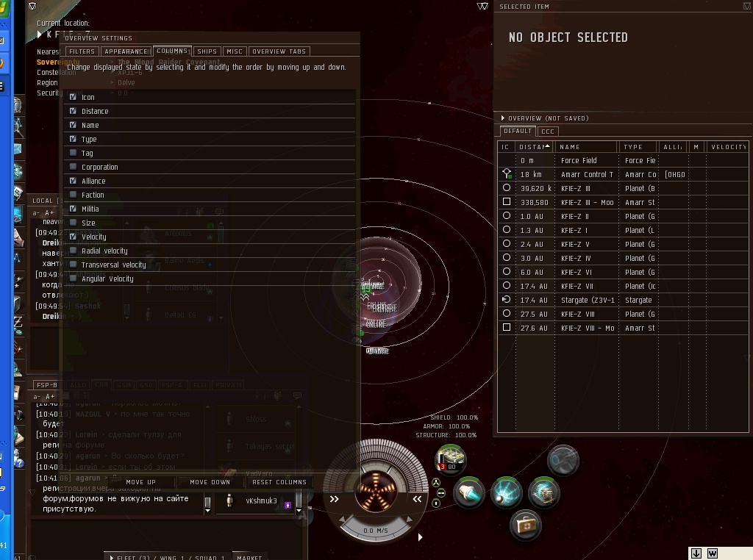753x560 pixels.
Task: Click the Move Down button
Action: pyautogui.click(x=210, y=482)
